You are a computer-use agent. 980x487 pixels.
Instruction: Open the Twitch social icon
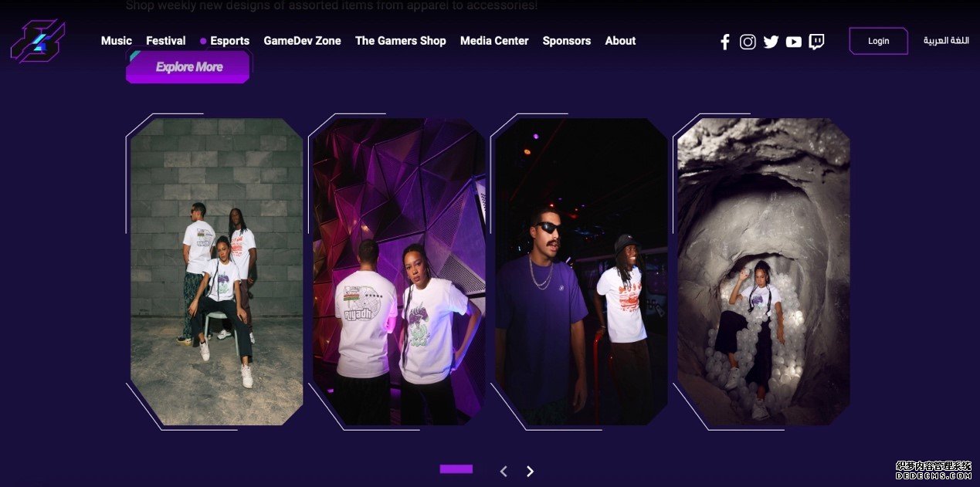pos(816,42)
